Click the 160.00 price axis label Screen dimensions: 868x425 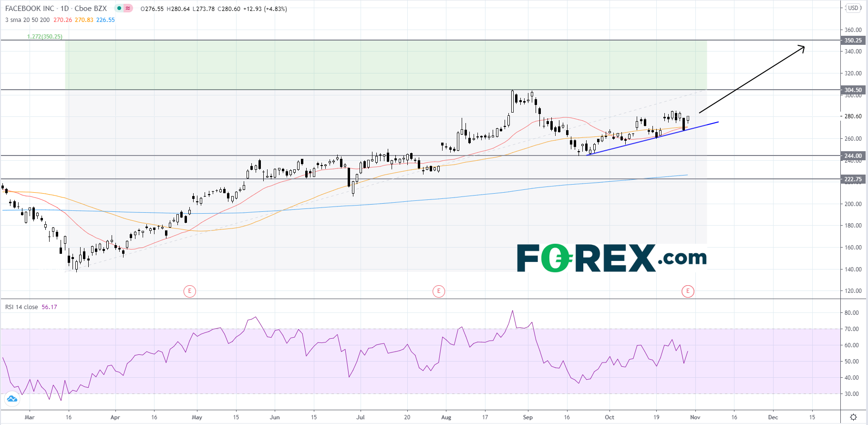(853, 248)
